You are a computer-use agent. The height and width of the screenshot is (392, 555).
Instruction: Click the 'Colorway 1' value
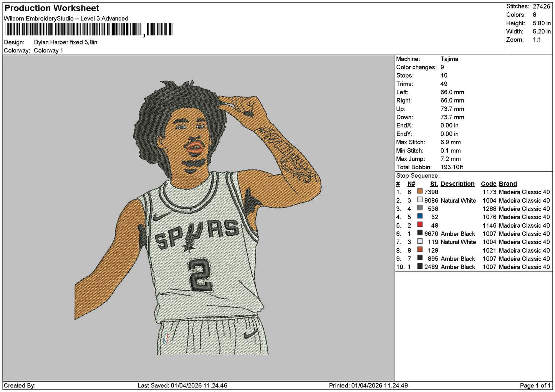[x=48, y=50]
